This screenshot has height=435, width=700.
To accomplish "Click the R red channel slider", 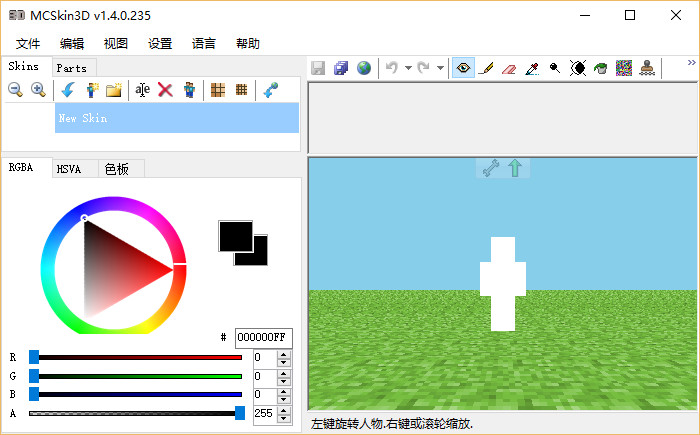I will pos(135,357).
